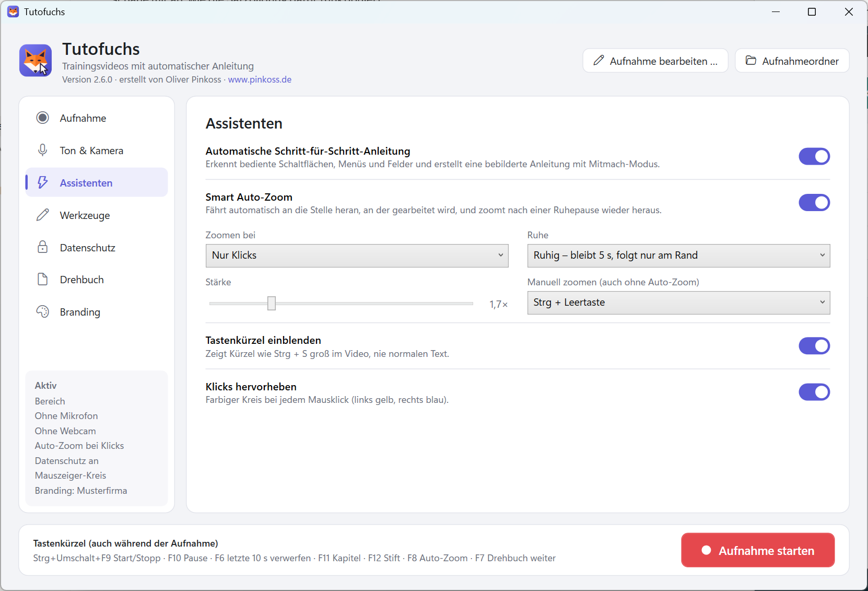Viewport: 868px width, 591px height.
Task: Start recording with Aufnahme starten
Action: 758,550
